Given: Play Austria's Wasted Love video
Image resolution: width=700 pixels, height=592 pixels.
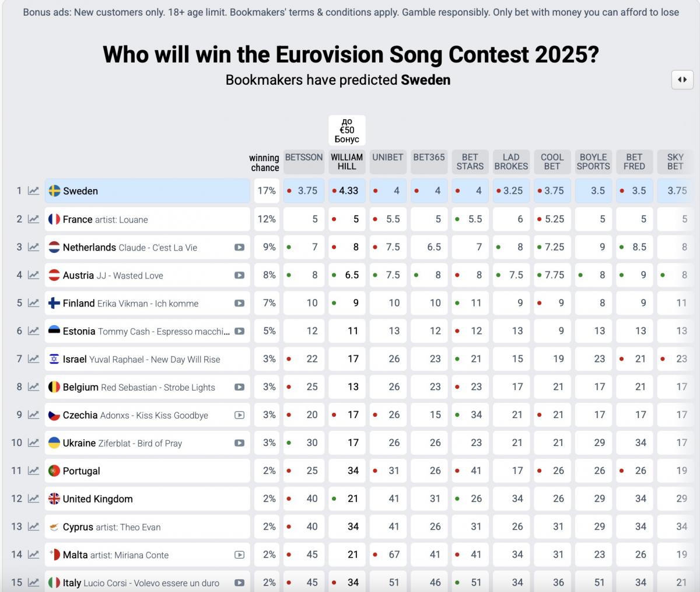Looking at the screenshot, I should coord(239,275).
